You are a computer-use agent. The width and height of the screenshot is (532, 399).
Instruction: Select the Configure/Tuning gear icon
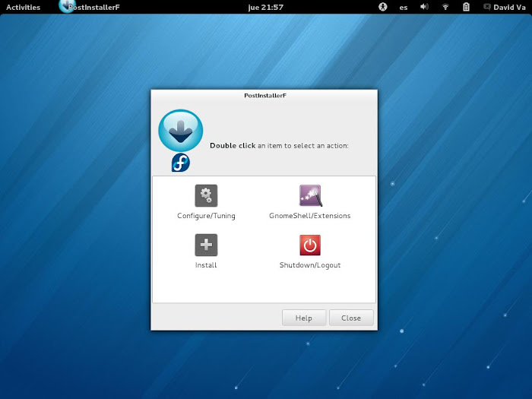206,196
